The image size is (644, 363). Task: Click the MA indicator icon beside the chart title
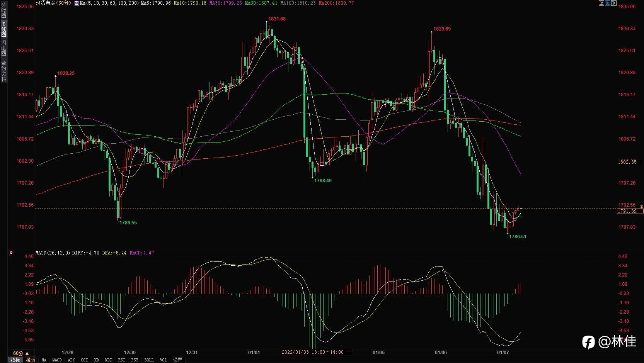pos(77,3)
